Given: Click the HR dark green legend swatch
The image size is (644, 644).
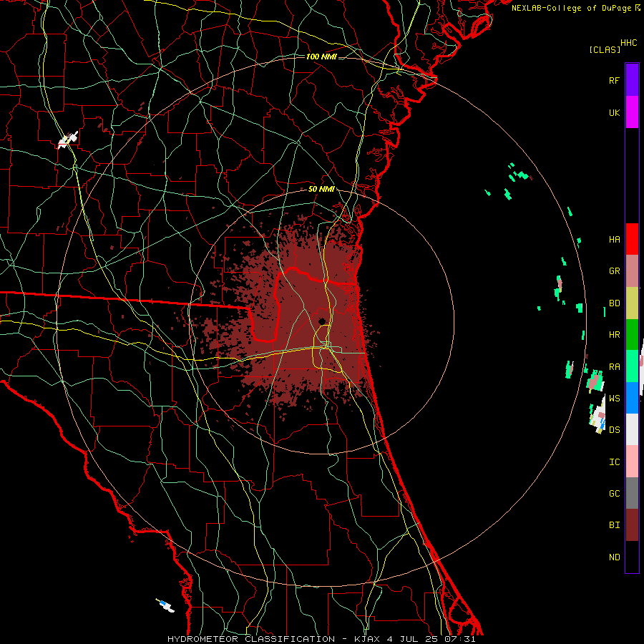Looking at the screenshot, I should [x=632, y=335].
